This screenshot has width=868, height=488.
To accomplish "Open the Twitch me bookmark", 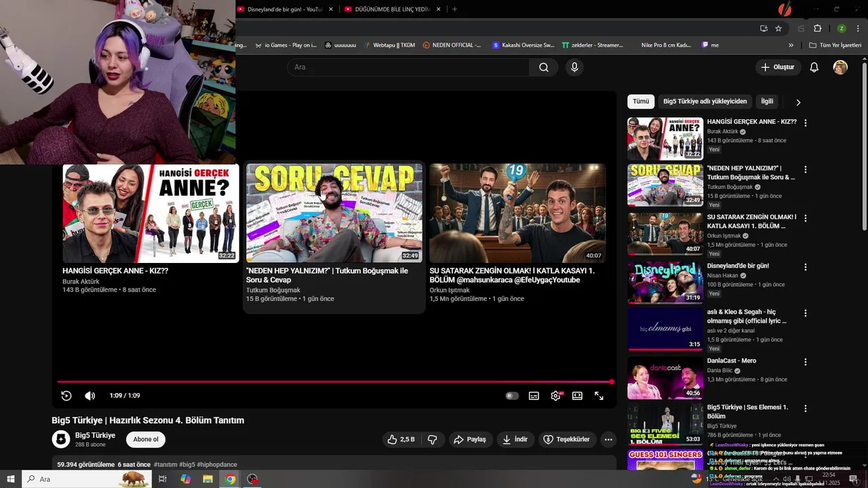I will pos(710,45).
